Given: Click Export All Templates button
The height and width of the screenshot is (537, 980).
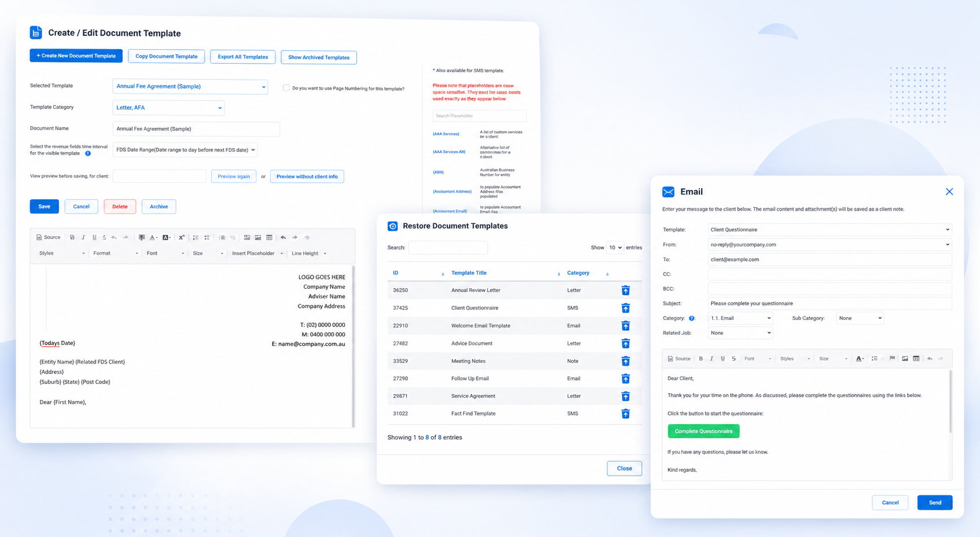Looking at the screenshot, I should (x=243, y=57).
